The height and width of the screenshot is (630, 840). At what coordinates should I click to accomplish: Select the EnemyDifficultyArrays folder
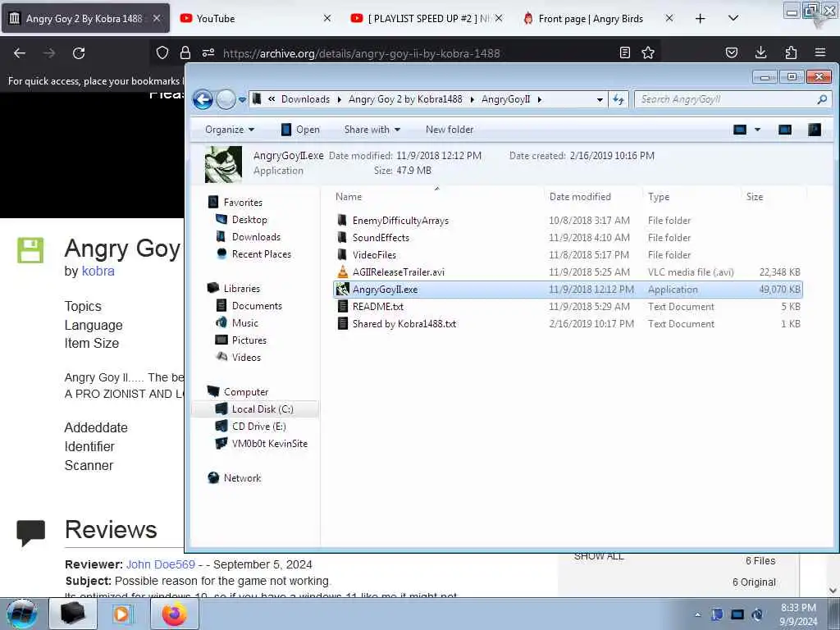400,220
